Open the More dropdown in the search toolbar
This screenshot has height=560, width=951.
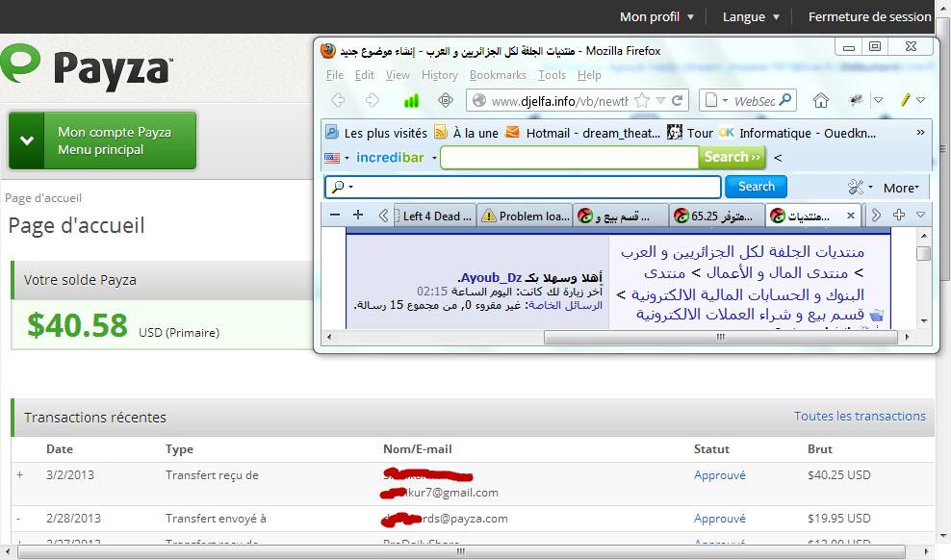pyautogui.click(x=901, y=188)
